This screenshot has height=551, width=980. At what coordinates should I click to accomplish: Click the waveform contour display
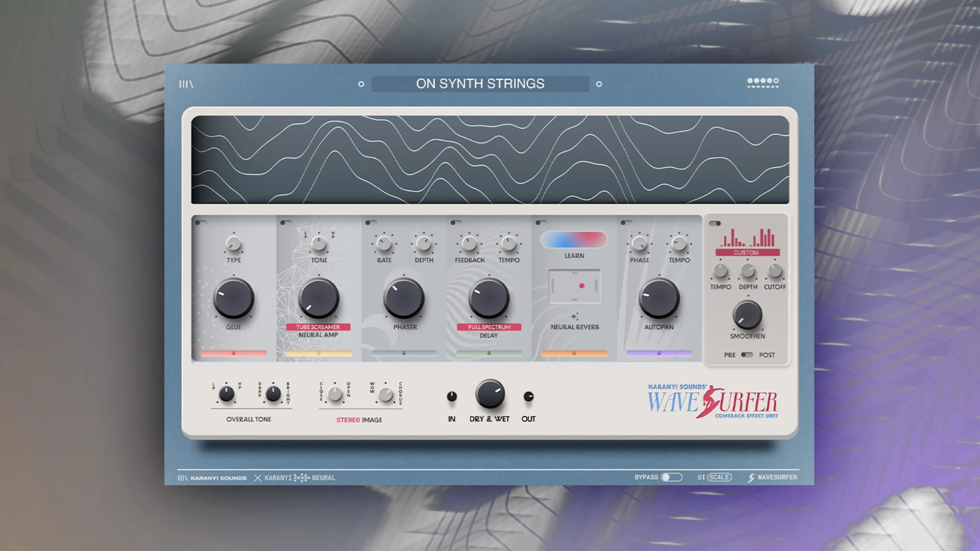point(490,160)
